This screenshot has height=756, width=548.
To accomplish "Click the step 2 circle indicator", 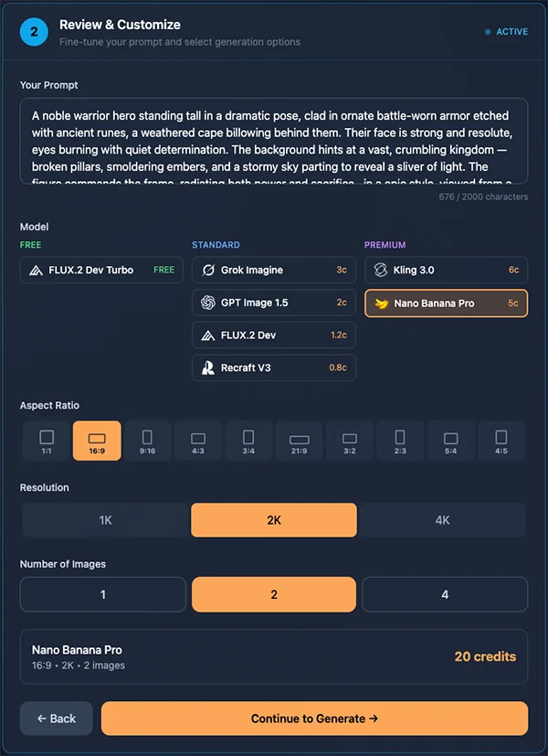I will click(33, 31).
